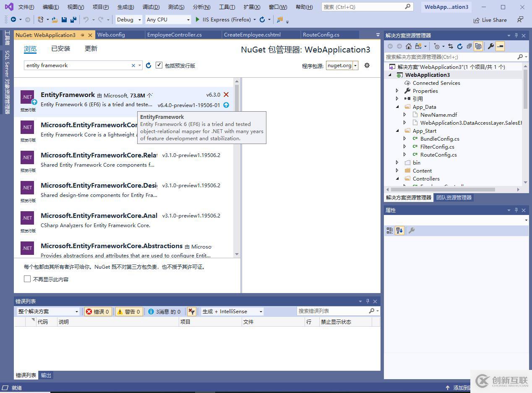Click the NuGet settings gear icon

[x=367, y=65]
